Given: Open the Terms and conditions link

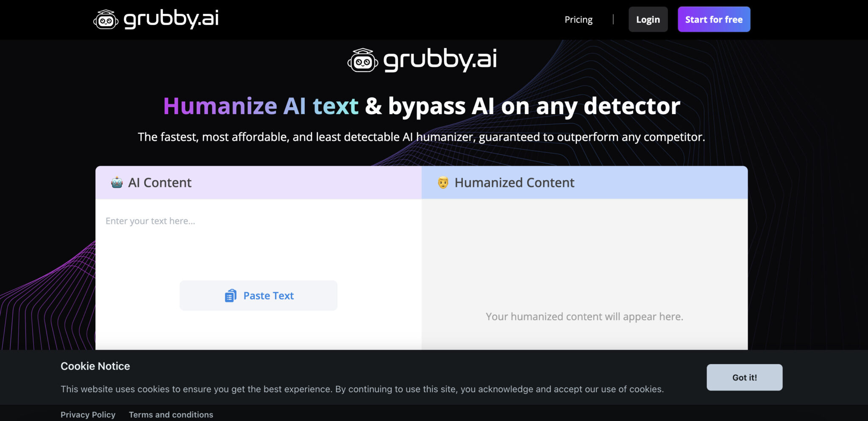Looking at the screenshot, I should (x=171, y=415).
